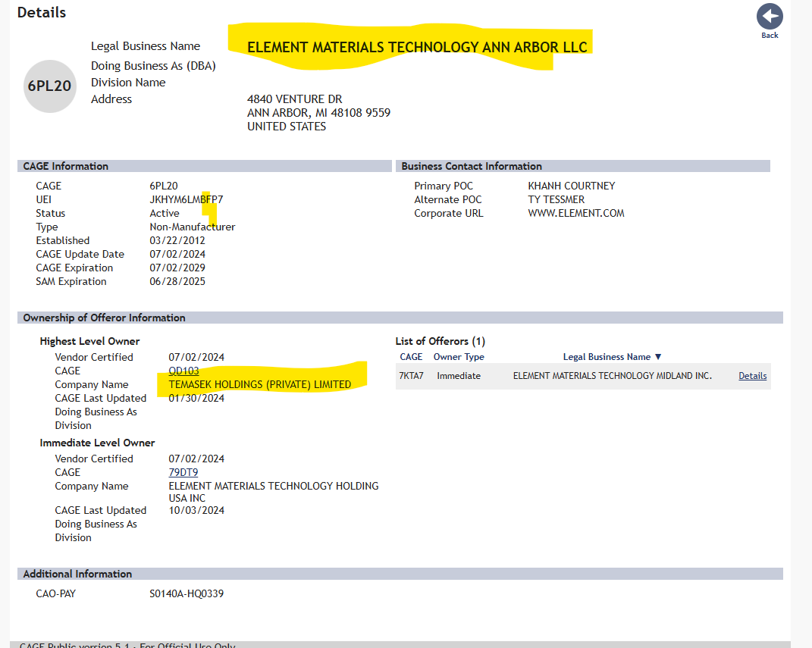Image resolution: width=812 pixels, height=648 pixels.
Task: Select UEI value JKHYM6LMBFP7
Action: tap(187, 199)
